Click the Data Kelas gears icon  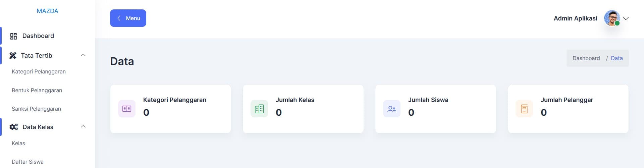click(x=14, y=127)
